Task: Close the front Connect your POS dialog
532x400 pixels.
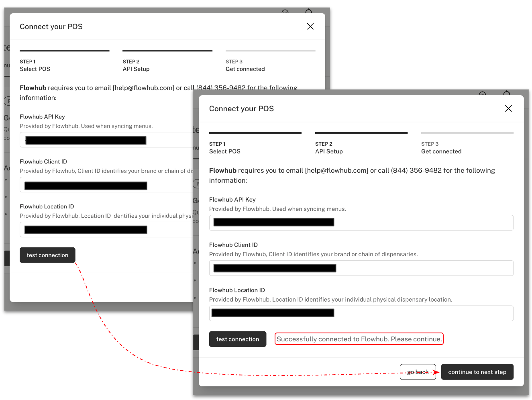Action: (x=508, y=108)
